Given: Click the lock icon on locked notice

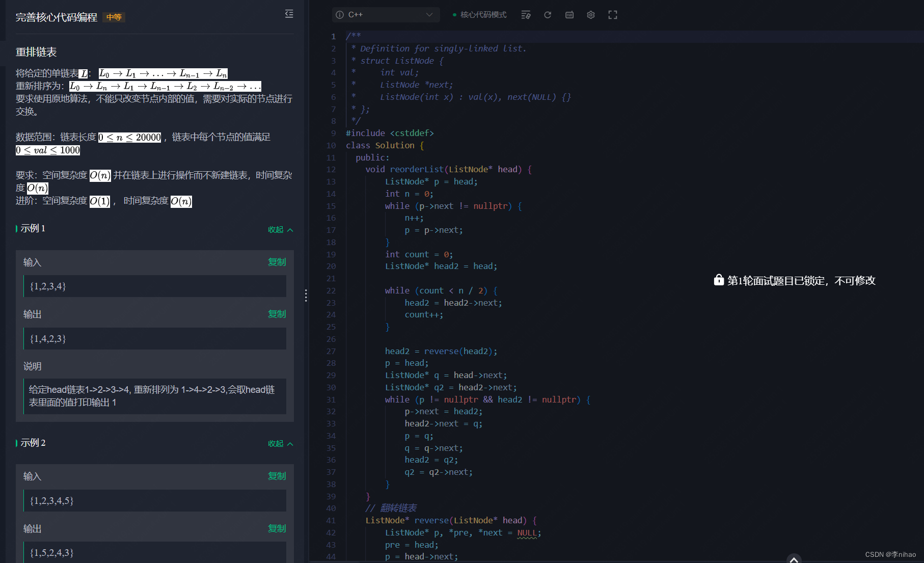Looking at the screenshot, I should [719, 280].
